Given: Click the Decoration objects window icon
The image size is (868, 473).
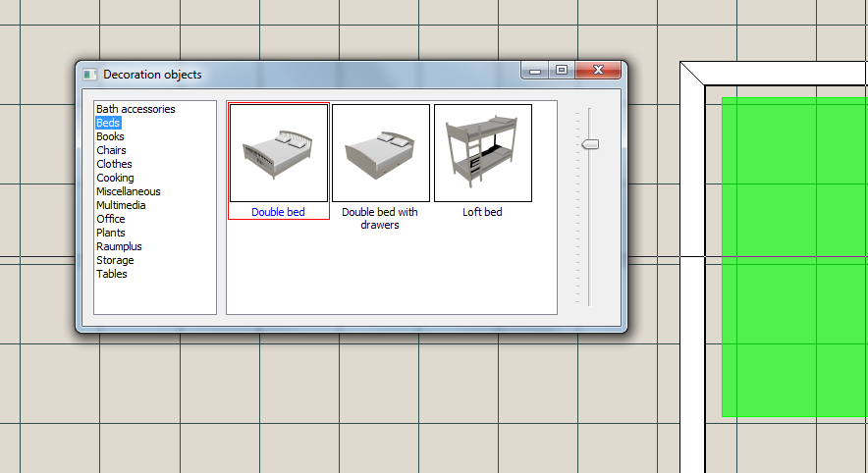Looking at the screenshot, I should coord(90,75).
